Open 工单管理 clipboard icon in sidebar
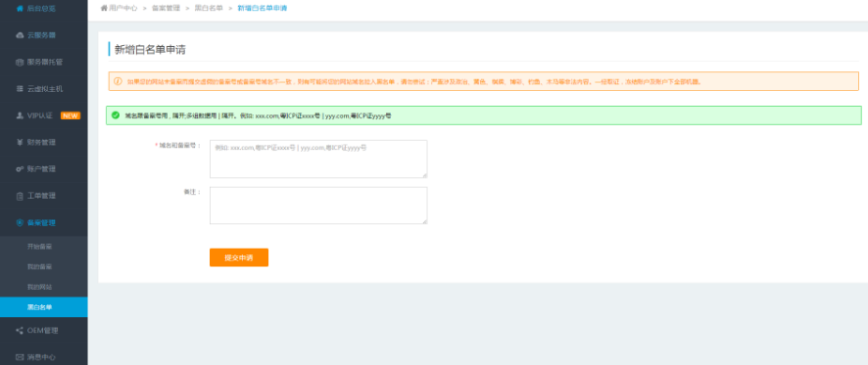 [x=20, y=196]
